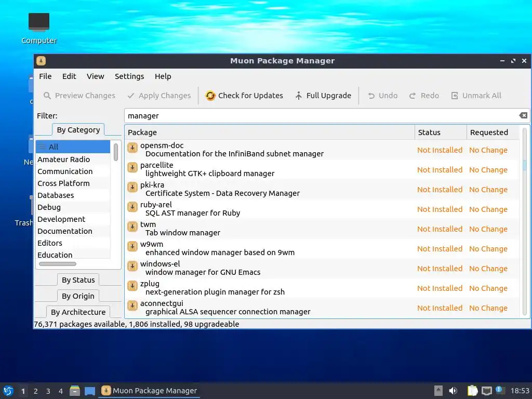Select the 'Tab window manager' twm row
This screenshot has height=399, width=532.
pyautogui.click(x=322, y=229)
